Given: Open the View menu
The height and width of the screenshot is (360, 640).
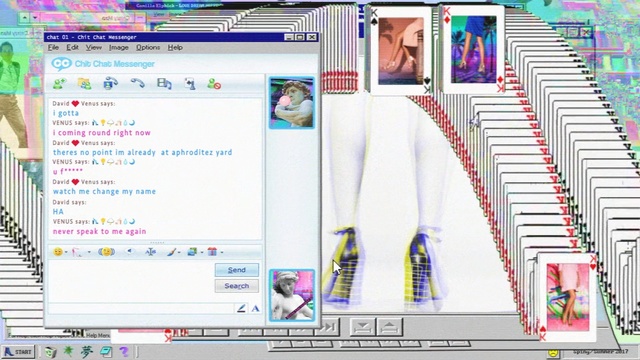Looking at the screenshot, I should pyautogui.click(x=93, y=47).
